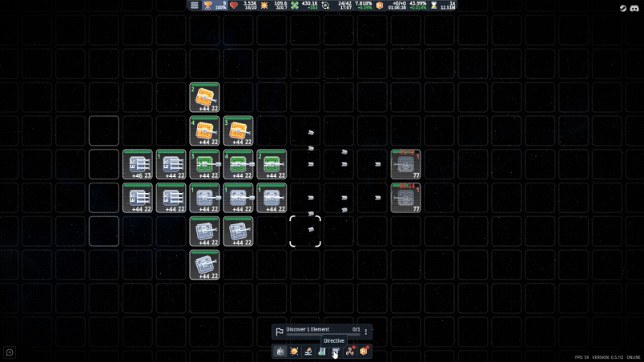The height and width of the screenshot is (362, 644).
Task: Click the flag icon beside Discover 1 Element
Action: 279,331
